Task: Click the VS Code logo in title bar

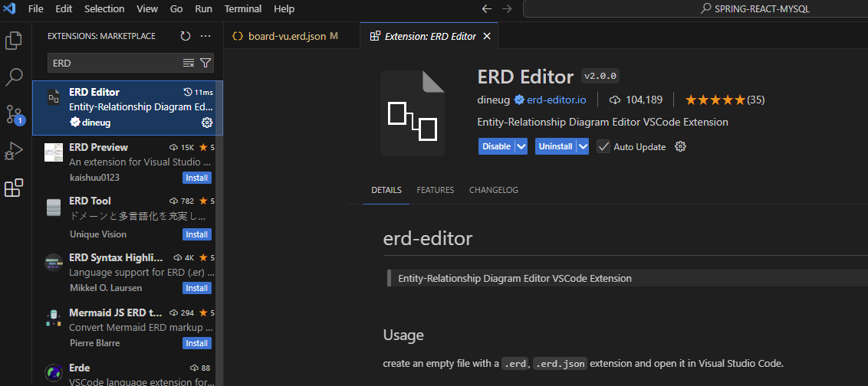Action: pyautogui.click(x=11, y=9)
